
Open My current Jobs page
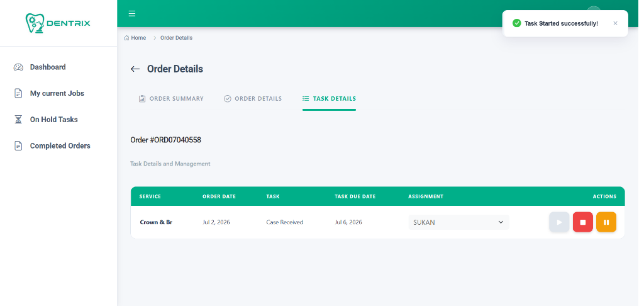[58, 93]
